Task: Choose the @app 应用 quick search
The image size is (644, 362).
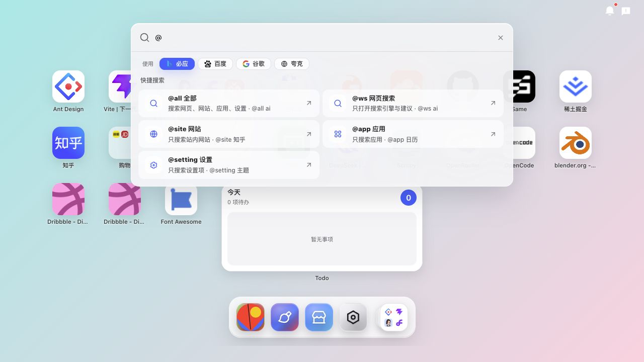Action: (413, 134)
